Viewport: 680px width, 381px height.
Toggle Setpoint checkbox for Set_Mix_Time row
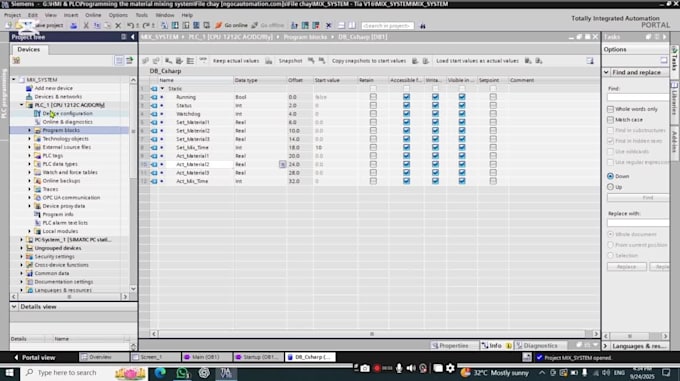(x=493, y=147)
